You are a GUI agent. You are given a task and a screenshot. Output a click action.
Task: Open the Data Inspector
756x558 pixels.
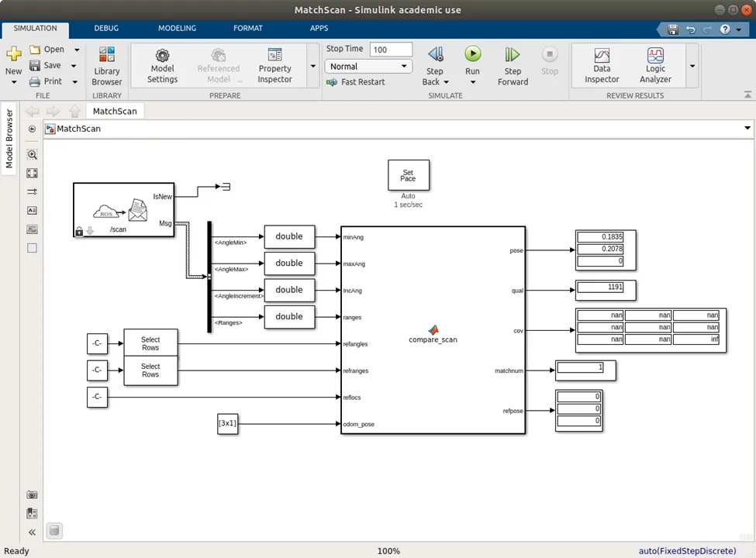pos(601,66)
